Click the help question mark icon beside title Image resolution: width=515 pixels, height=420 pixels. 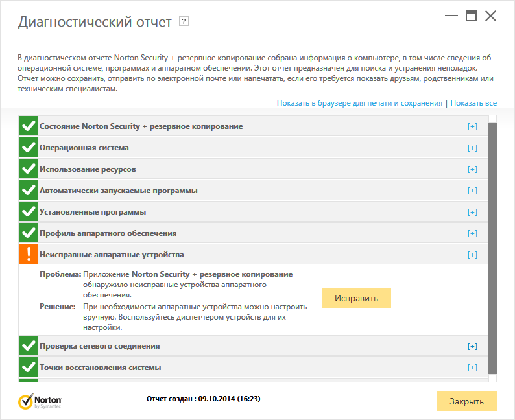pos(184,21)
